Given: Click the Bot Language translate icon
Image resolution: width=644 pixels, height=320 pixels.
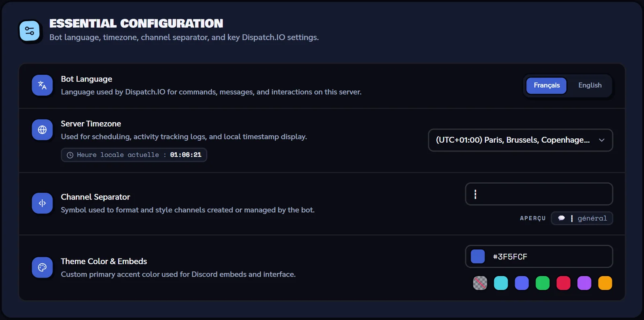Looking at the screenshot, I should point(42,85).
